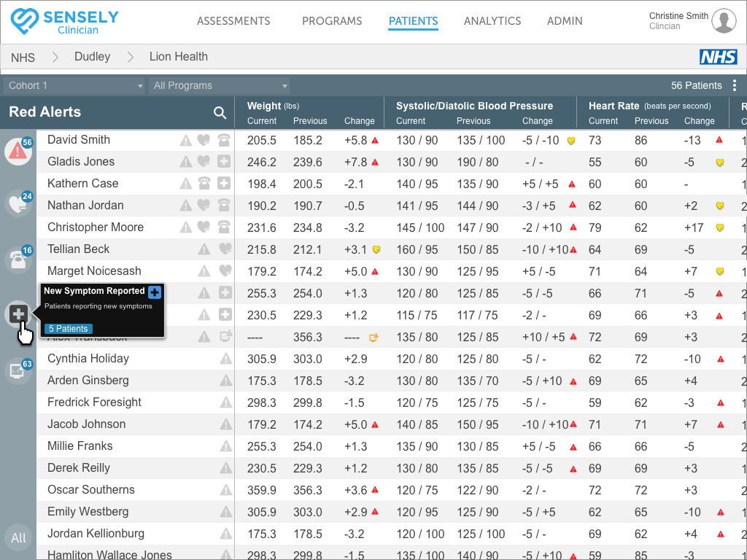Click David Smith's heart icon
Screen dimensions: 747x560
pyautogui.click(x=204, y=140)
